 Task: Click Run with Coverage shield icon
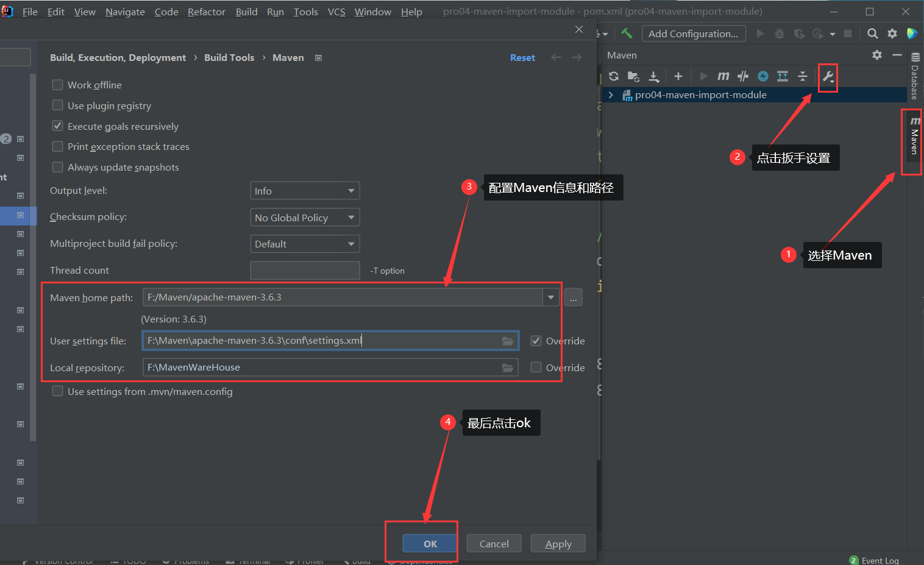click(799, 34)
